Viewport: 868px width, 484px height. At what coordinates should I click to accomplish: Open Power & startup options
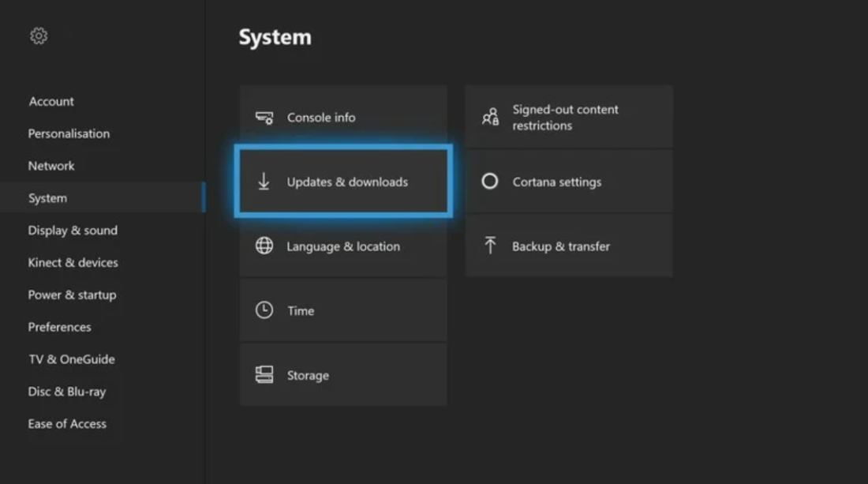click(72, 295)
